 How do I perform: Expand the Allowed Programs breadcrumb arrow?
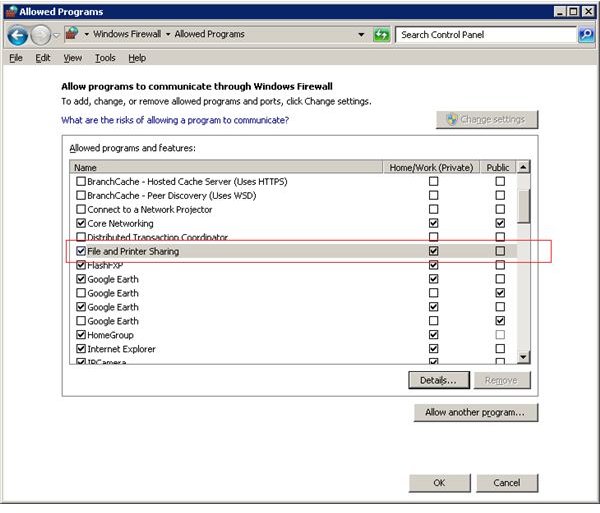tap(251, 35)
